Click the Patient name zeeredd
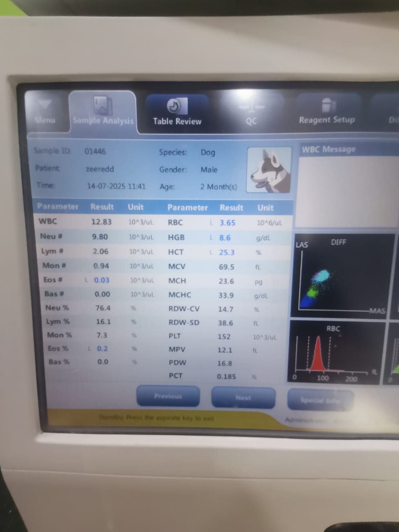This screenshot has height=532, width=399. pyautogui.click(x=100, y=169)
